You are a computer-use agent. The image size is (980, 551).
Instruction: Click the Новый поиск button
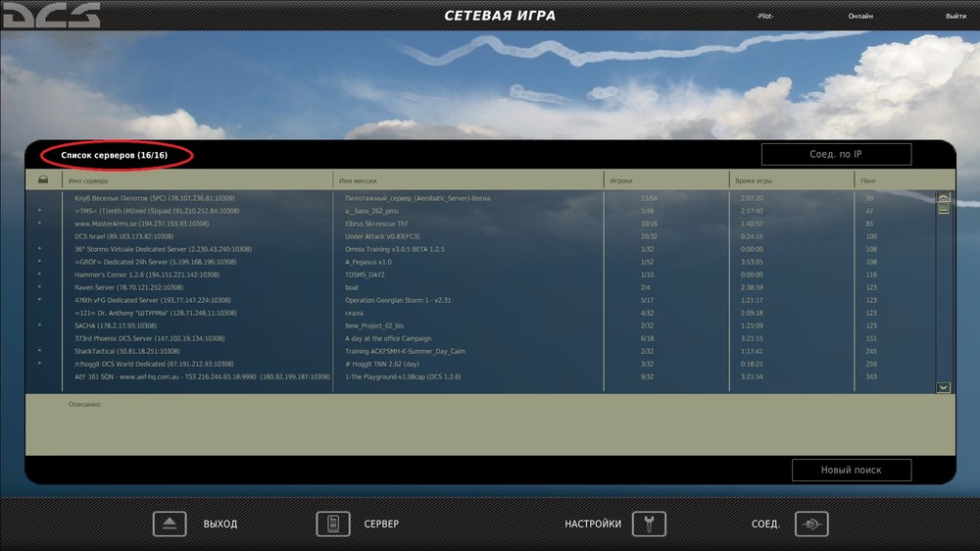(x=852, y=470)
